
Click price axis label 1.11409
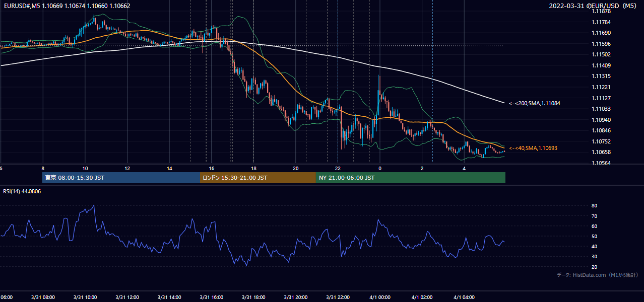(601, 65)
